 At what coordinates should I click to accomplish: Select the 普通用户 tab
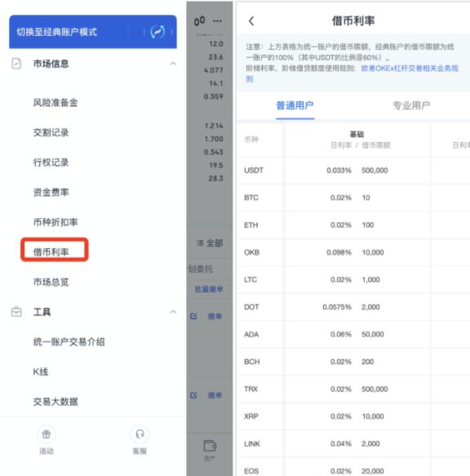click(x=295, y=105)
